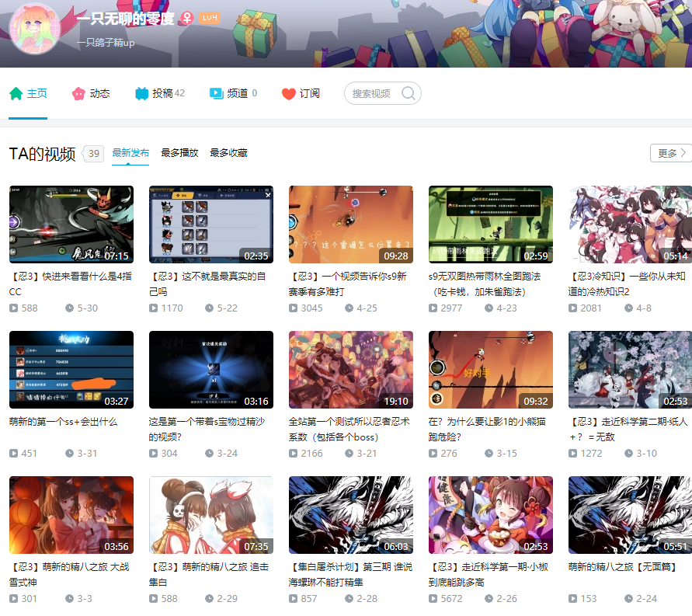692x616 pixels.
Task: Click the home icon beside 主页
Action: click(x=16, y=93)
